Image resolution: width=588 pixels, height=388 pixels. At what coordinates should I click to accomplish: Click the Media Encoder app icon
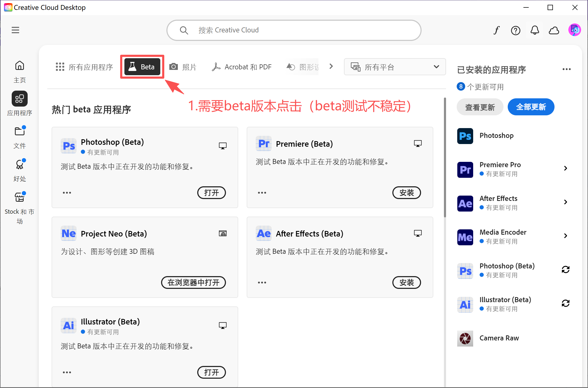coord(465,237)
